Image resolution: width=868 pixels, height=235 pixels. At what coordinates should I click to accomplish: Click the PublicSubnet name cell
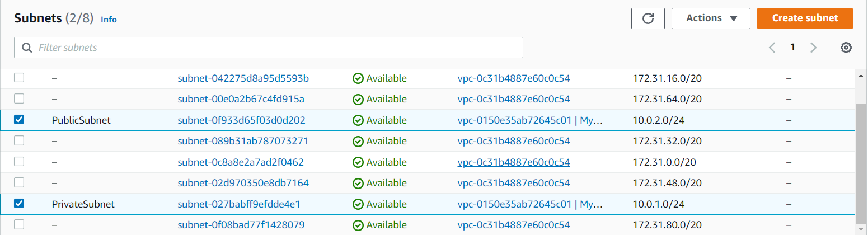click(81, 120)
